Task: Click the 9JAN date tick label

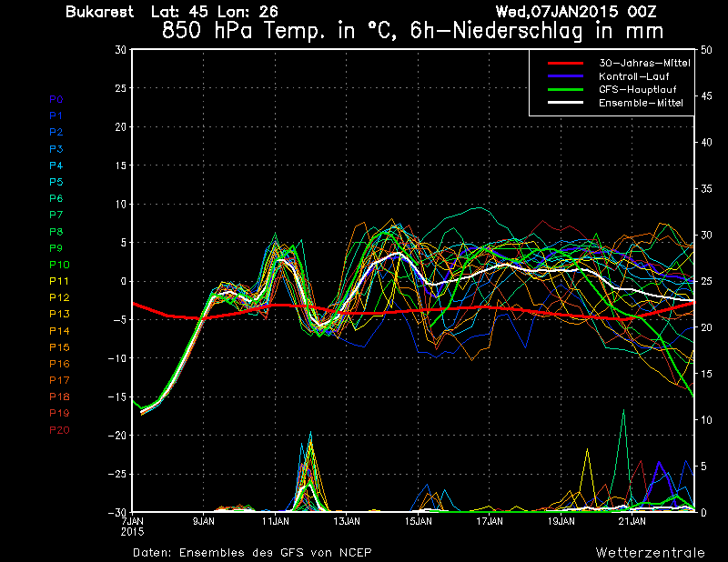Action: click(x=204, y=522)
